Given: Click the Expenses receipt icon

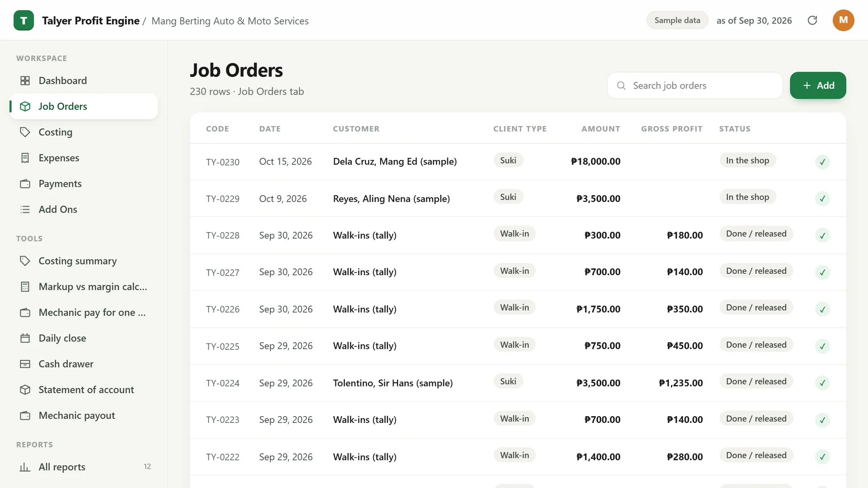Looking at the screenshot, I should 25,158.
